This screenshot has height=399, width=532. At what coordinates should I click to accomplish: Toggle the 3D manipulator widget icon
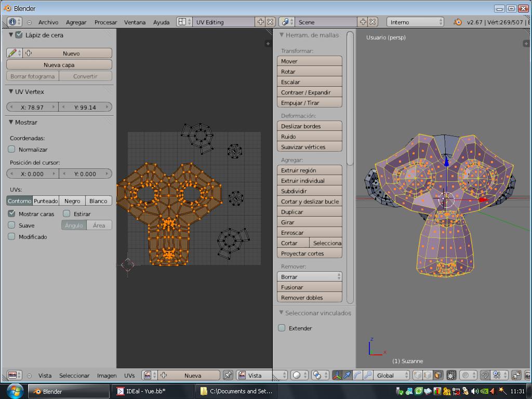click(337, 375)
